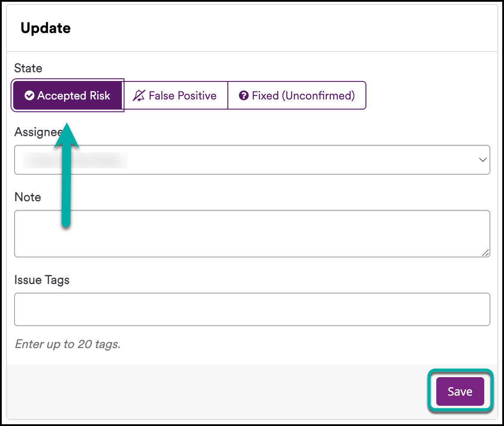Focus the Note text area
The width and height of the screenshot is (504, 426).
tap(252, 233)
